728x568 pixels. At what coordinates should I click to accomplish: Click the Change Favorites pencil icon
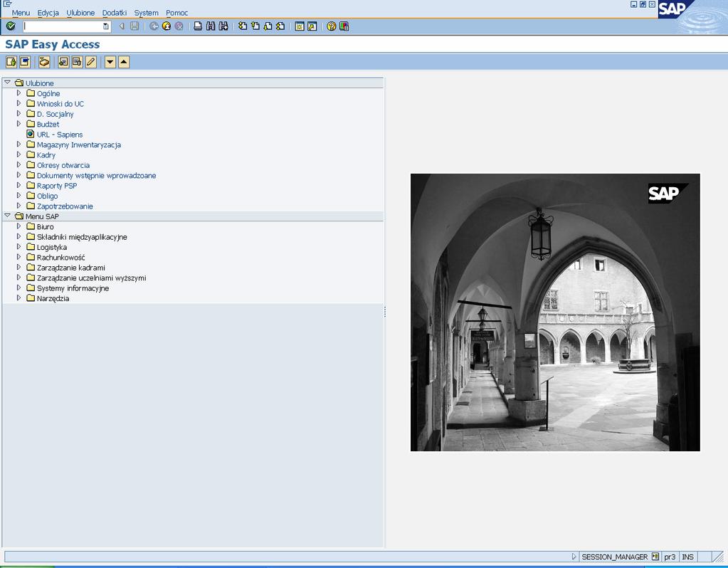coord(91,62)
